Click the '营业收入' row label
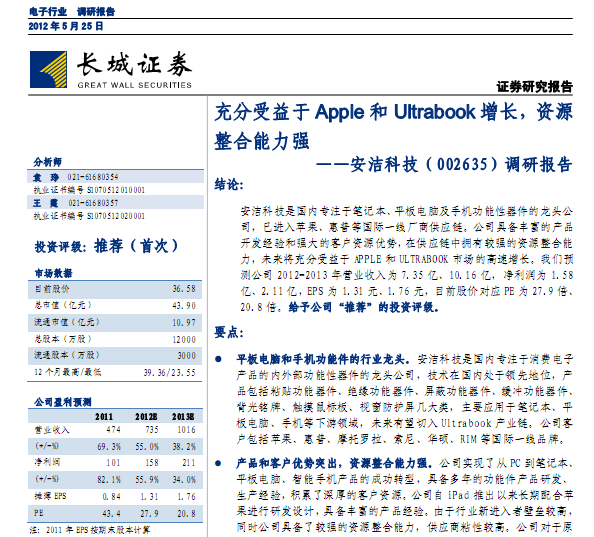Viewport: 594px width, 537px height. [x=52, y=430]
